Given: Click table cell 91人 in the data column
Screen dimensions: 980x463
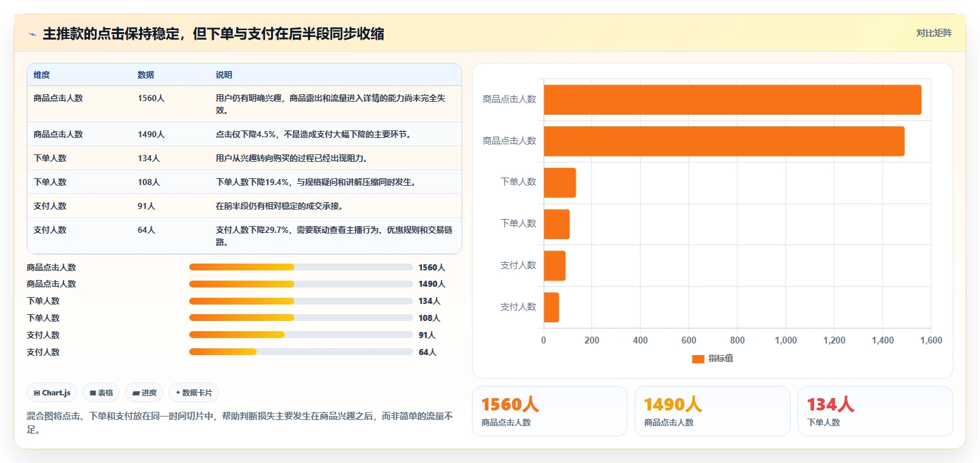Looking at the screenshot, I should 146,206.
